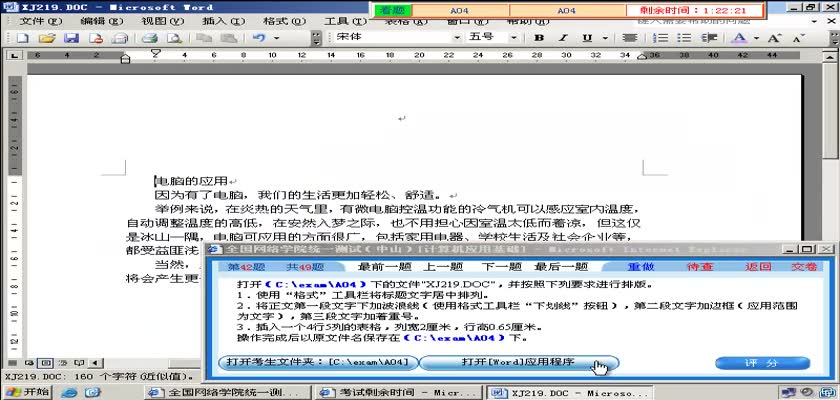Viewport: 840px width, 400px height.
Task: Undo the last action
Action: [x=259, y=38]
